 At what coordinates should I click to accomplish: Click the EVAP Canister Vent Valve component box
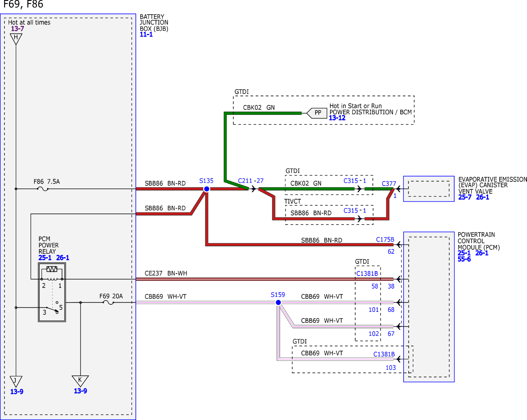pyautogui.click(x=429, y=189)
